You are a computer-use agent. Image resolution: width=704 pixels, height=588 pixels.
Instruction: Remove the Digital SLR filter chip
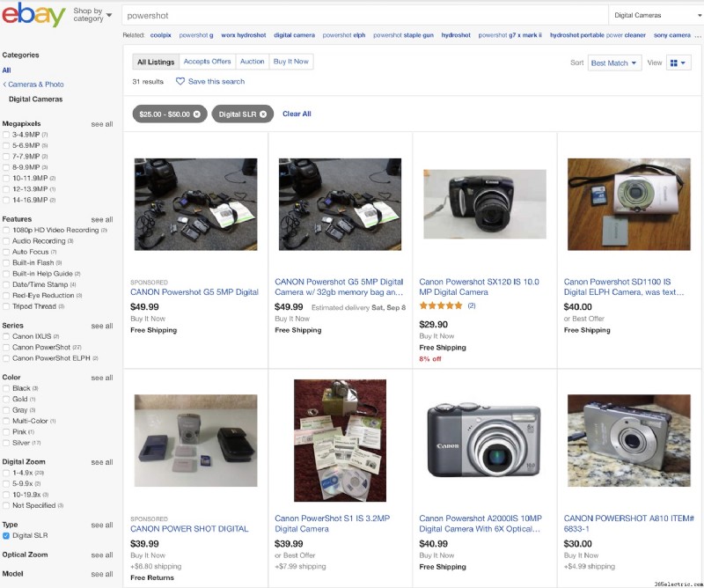[x=263, y=114]
